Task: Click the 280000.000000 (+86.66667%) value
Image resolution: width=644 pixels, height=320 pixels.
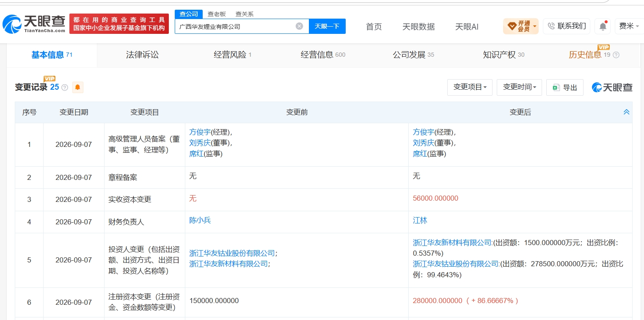Action: tap(465, 301)
